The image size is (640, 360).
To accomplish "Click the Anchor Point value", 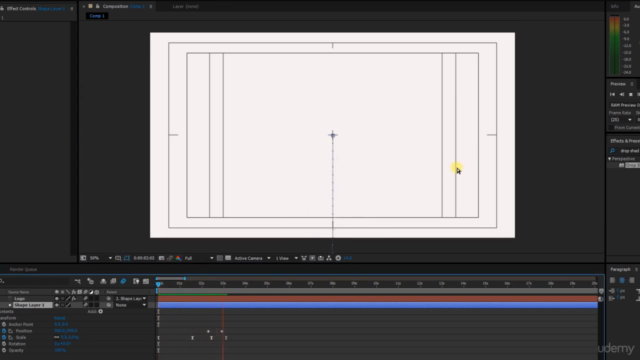I will (x=61, y=324).
